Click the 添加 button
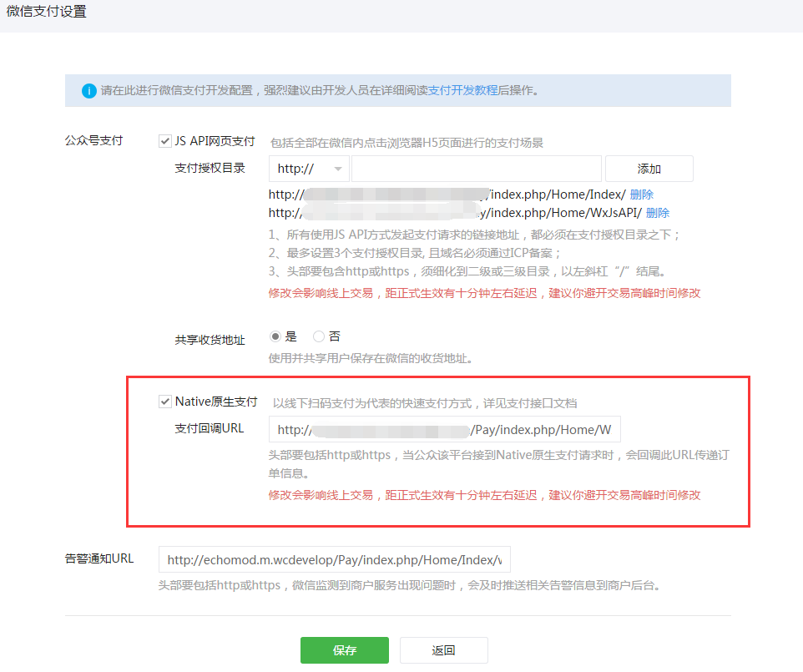Screen dimensions: 803x672 [649, 169]
